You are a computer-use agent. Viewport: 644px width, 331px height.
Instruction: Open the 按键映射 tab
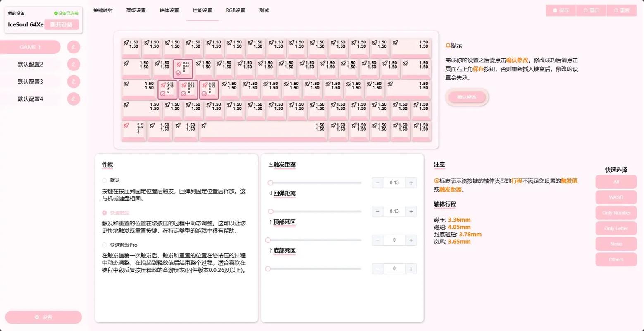coord(103,10)
